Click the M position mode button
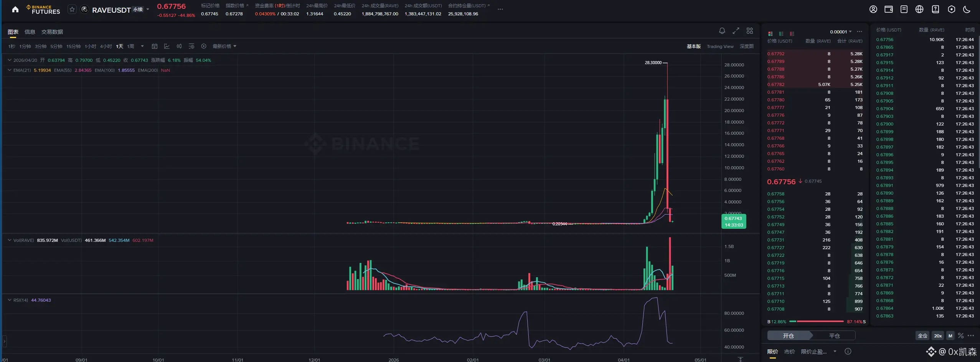The width and height of the screenshot is (980, 362). [950, 336]
